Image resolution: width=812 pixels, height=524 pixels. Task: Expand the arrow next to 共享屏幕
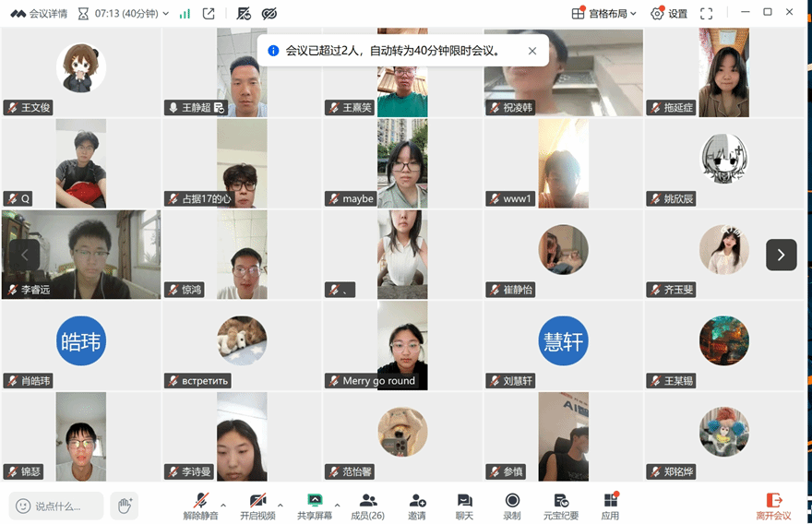tap(337, 506)
